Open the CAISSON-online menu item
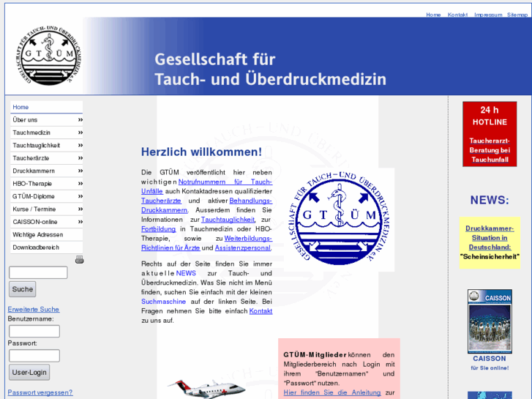Screen dimensions: 532x399 coord(47,222)
